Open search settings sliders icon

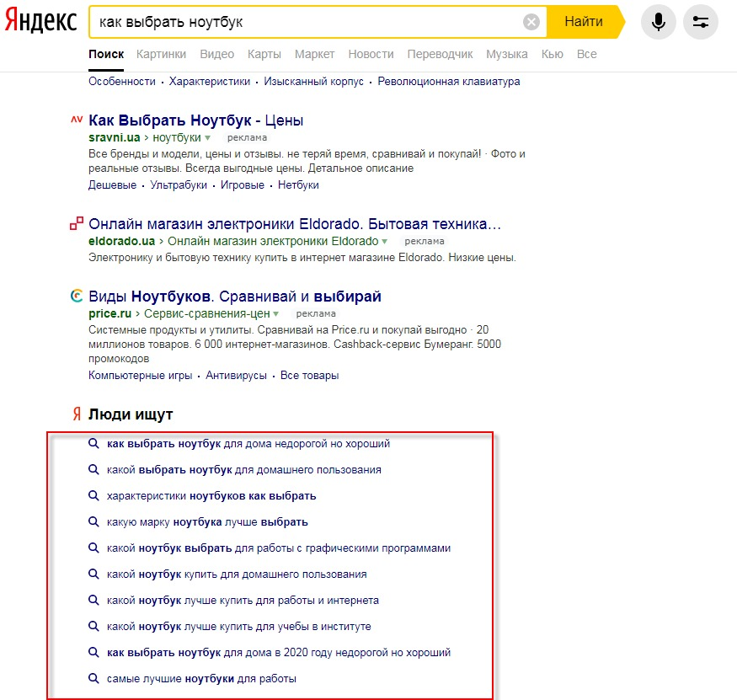point(700,22)
